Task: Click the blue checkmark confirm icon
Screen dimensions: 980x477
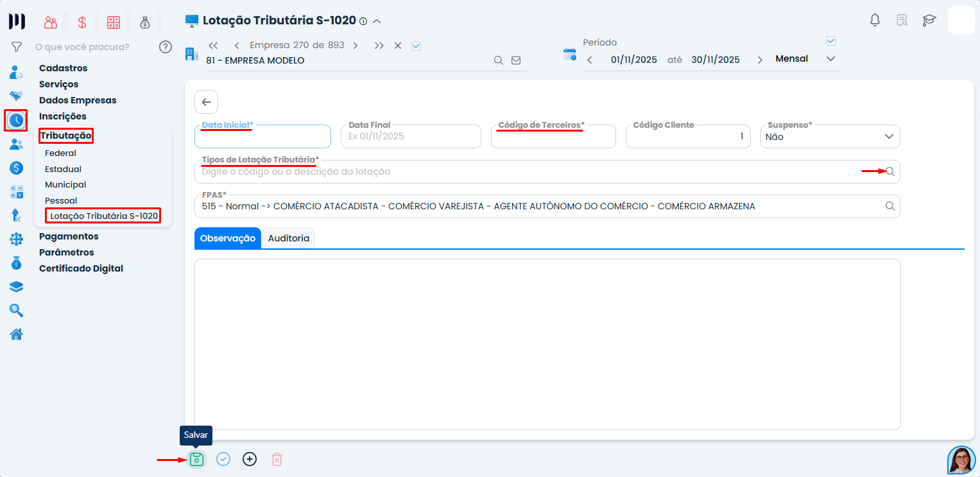Action: click(223, 459)
